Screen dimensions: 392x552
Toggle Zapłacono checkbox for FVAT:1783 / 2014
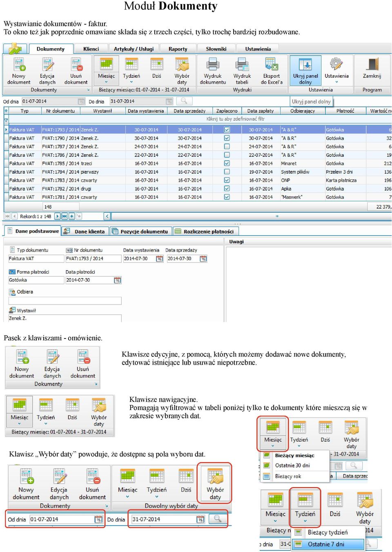pyautogui.click(x=227, y=180)
